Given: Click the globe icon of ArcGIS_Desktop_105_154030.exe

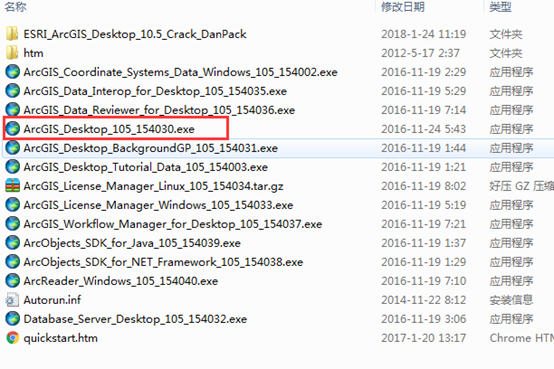Looking at the screenshot, I should [x=13, y=129].
